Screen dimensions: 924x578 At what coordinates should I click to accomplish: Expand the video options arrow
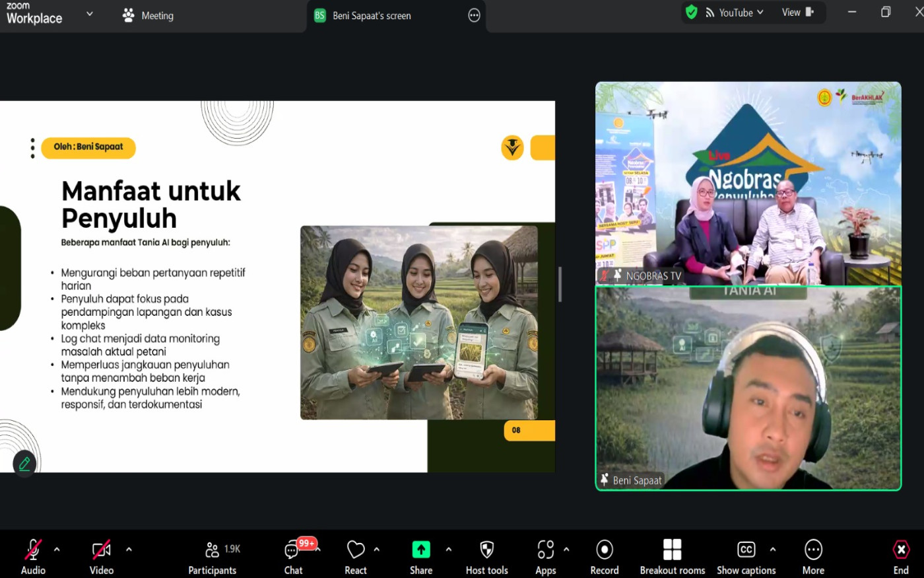click(x=129, y=549)
